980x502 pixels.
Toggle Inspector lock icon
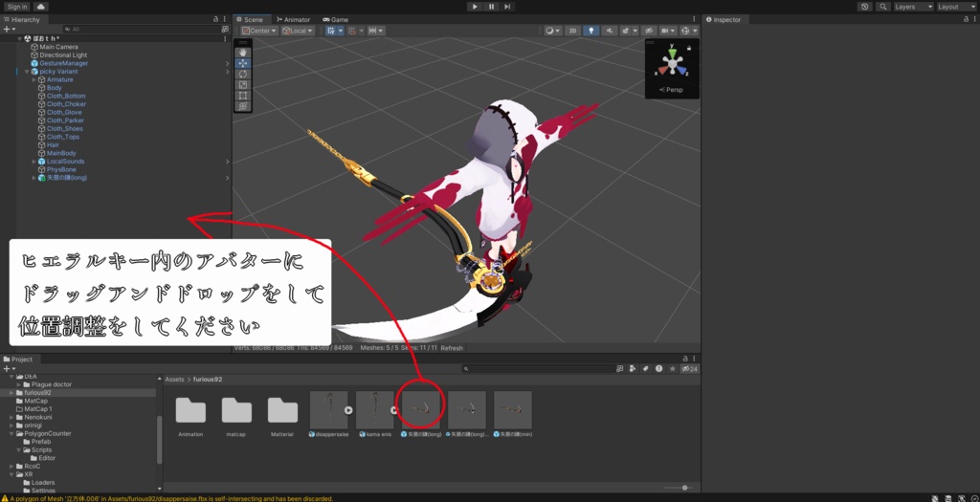pos(967,19)
